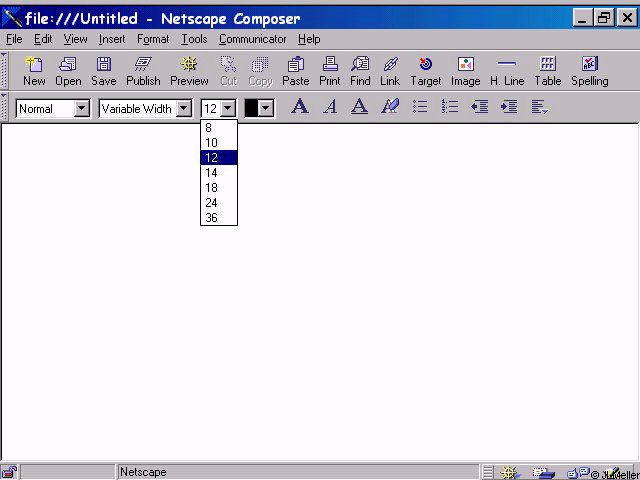Open the Tools menu
The image size is (640, 480).
coord(194,39)
